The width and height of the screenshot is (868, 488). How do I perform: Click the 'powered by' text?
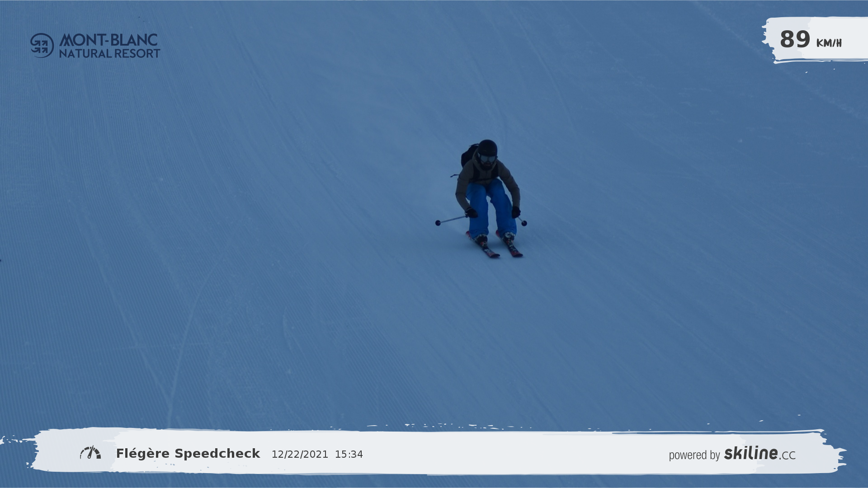(x=694, y=455)
